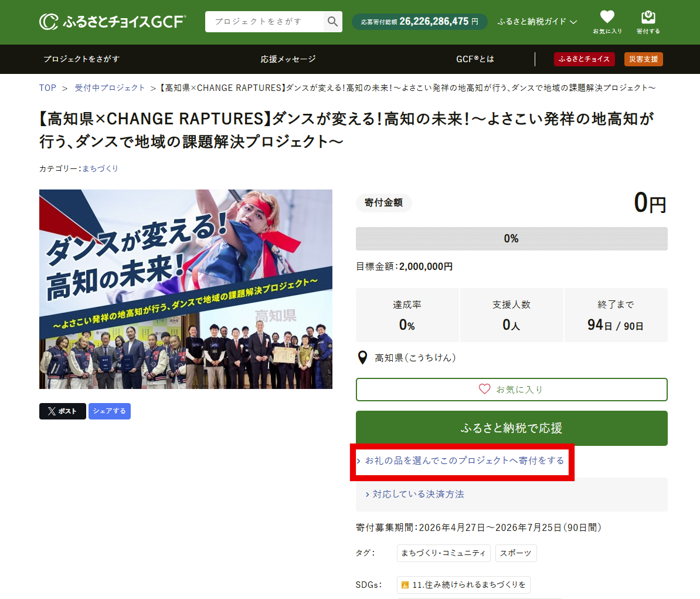The image size is (700, 599).
Task: Open the まちづくり category link
Action: 100,168
